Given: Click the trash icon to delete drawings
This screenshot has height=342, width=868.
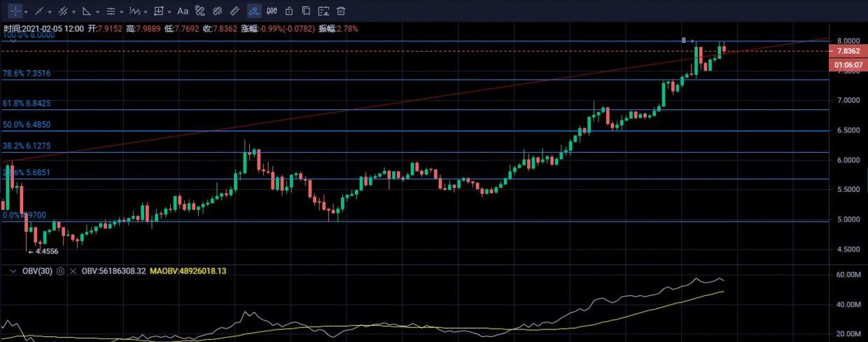Looking at the screenshot, I should 341,11.
